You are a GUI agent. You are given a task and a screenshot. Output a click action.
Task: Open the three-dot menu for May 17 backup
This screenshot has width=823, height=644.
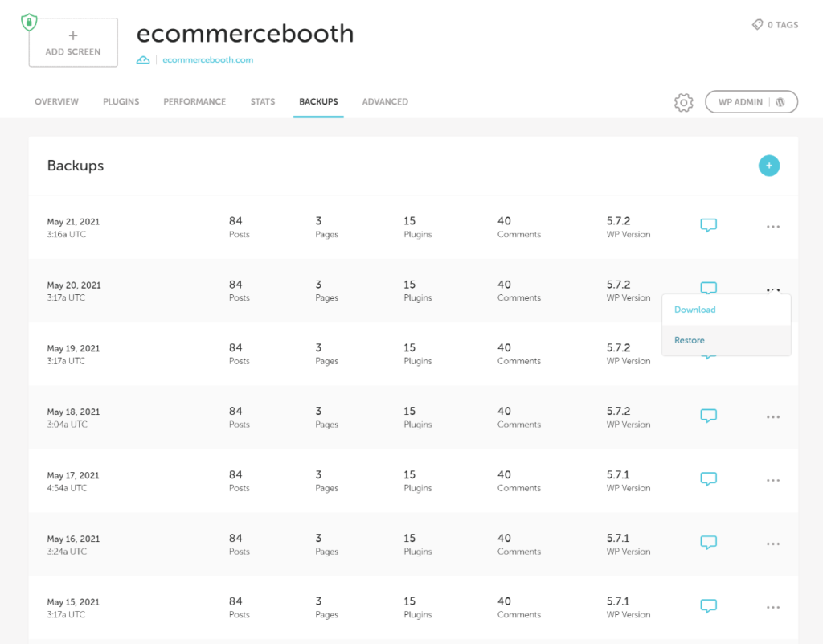(x=772, y=481)
